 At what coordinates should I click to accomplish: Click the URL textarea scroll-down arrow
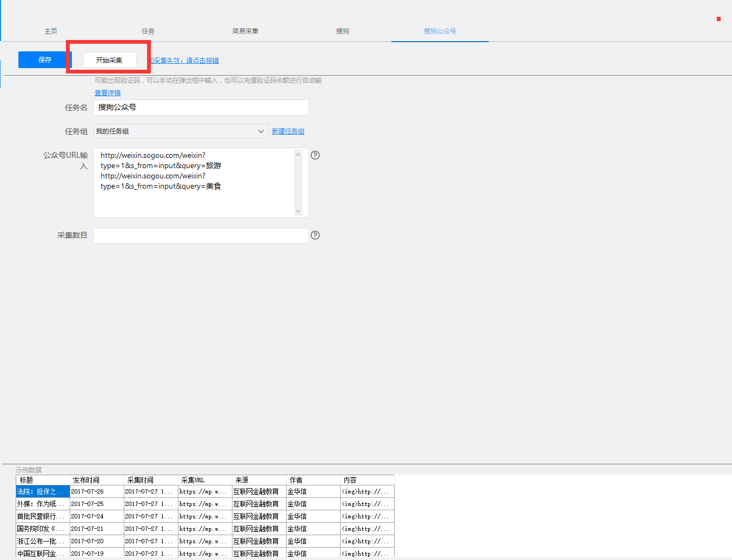click(298, 211)
